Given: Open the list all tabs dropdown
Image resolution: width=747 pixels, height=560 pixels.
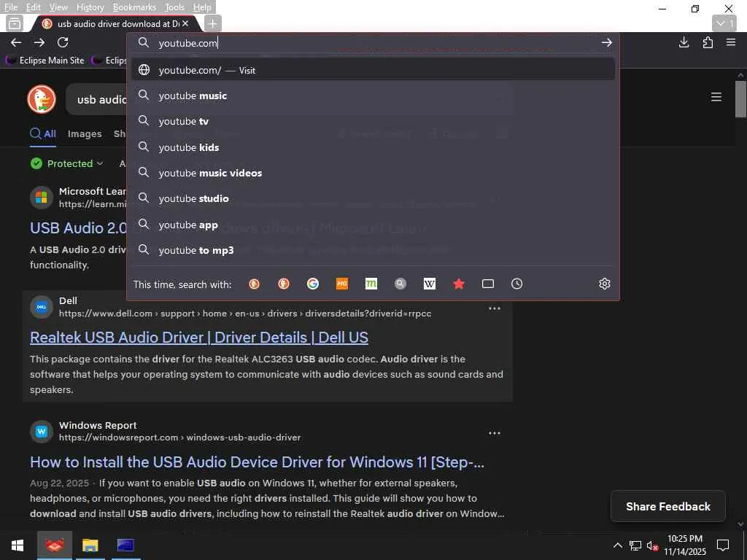Looking at the screenshot, I should point(724,23).
